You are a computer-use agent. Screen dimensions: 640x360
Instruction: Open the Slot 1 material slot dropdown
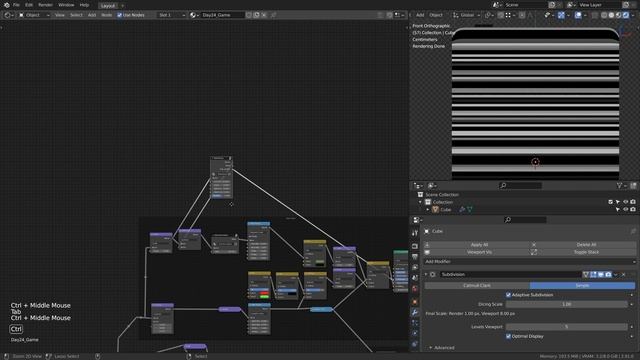[172, 15]
